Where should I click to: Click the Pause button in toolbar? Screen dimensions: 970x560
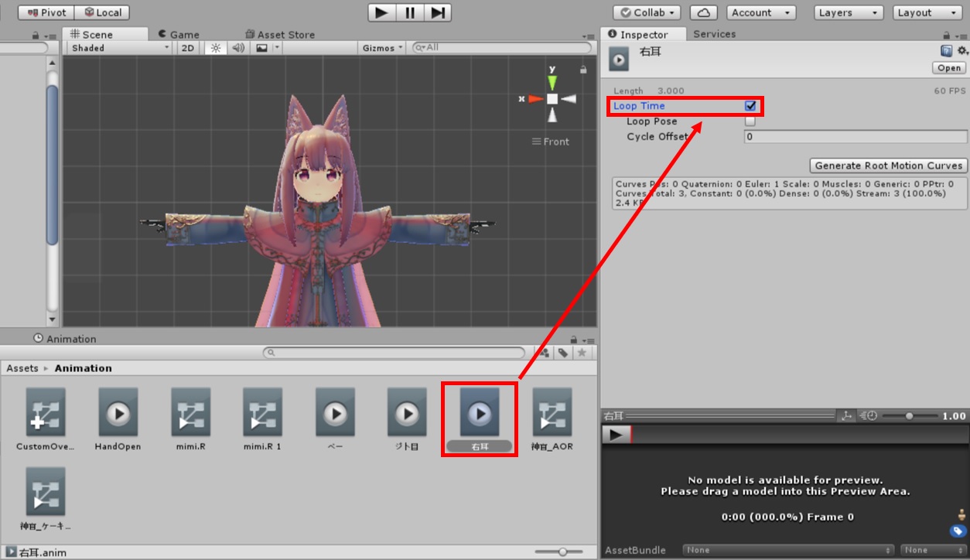pyautogui.click(x=409, y=12)
